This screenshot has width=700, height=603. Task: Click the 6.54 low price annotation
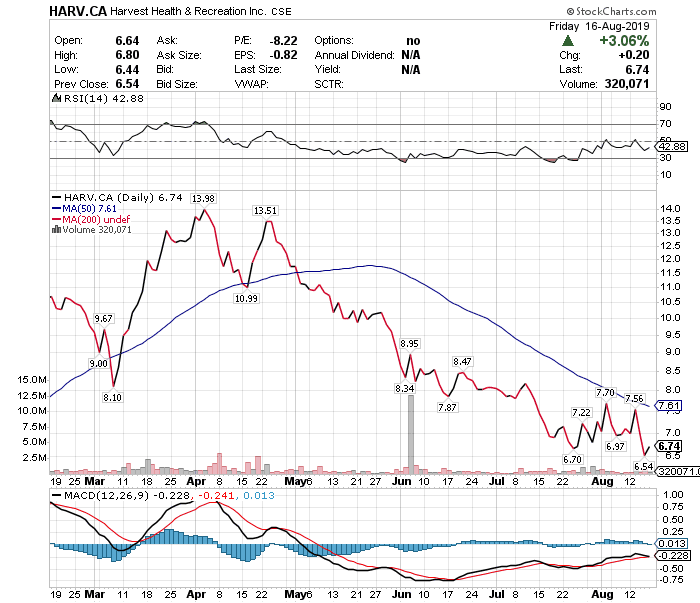pos(643,466)
